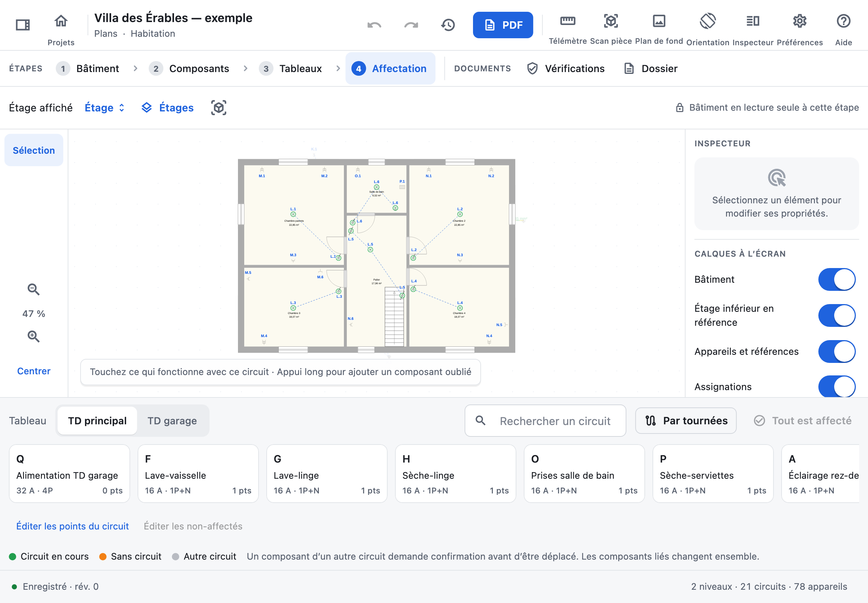Launch the Scan pièce tool
The image size is (868, 603).
coord(611,21)
